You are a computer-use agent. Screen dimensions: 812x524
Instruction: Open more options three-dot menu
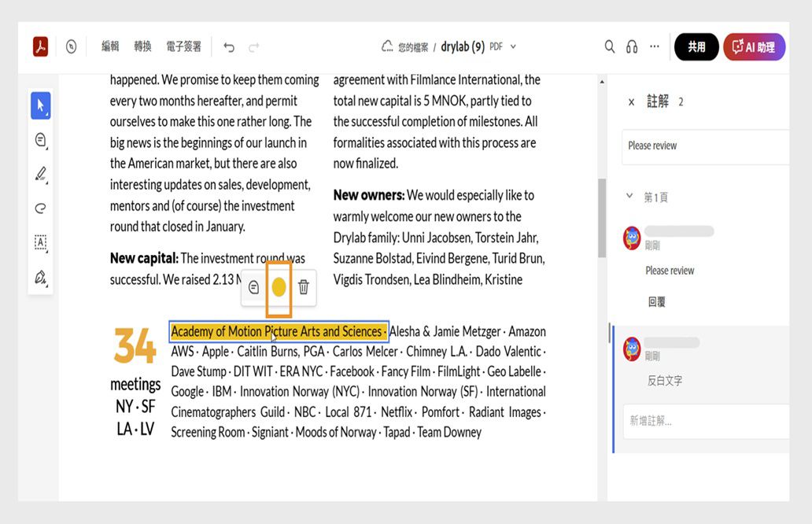[x=655, y=46]
